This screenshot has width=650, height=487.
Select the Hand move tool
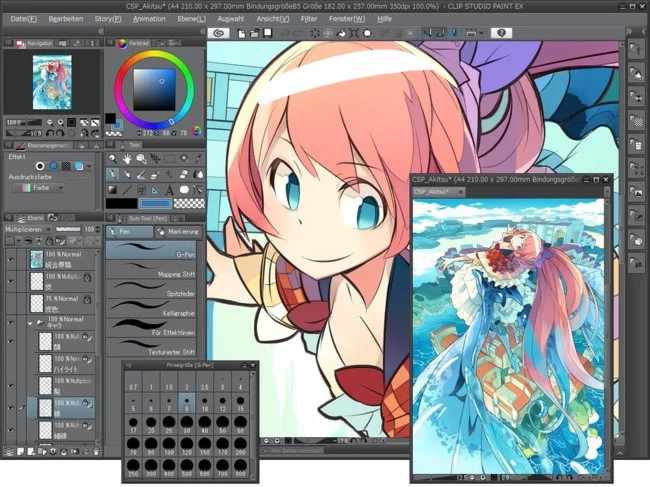point(127,158)
